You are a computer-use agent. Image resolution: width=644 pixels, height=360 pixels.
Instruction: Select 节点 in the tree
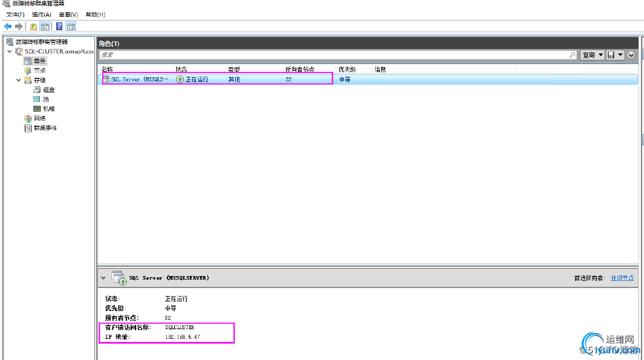39,71
